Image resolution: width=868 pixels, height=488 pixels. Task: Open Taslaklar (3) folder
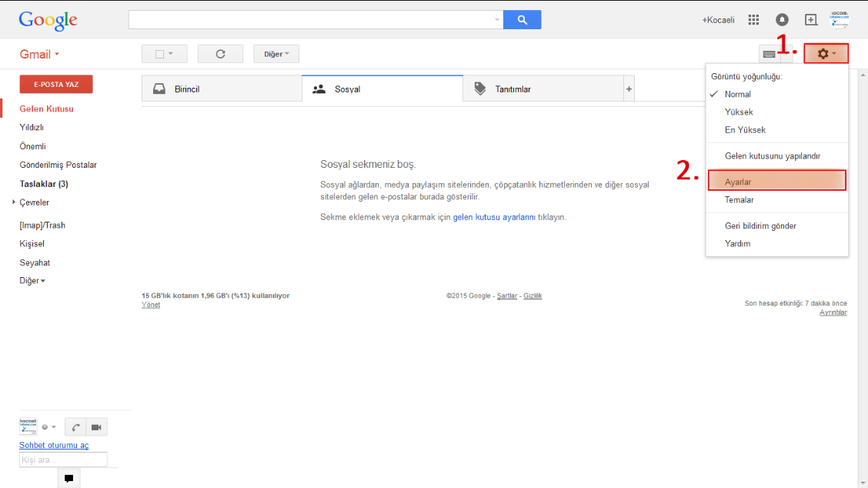(44, 184)
